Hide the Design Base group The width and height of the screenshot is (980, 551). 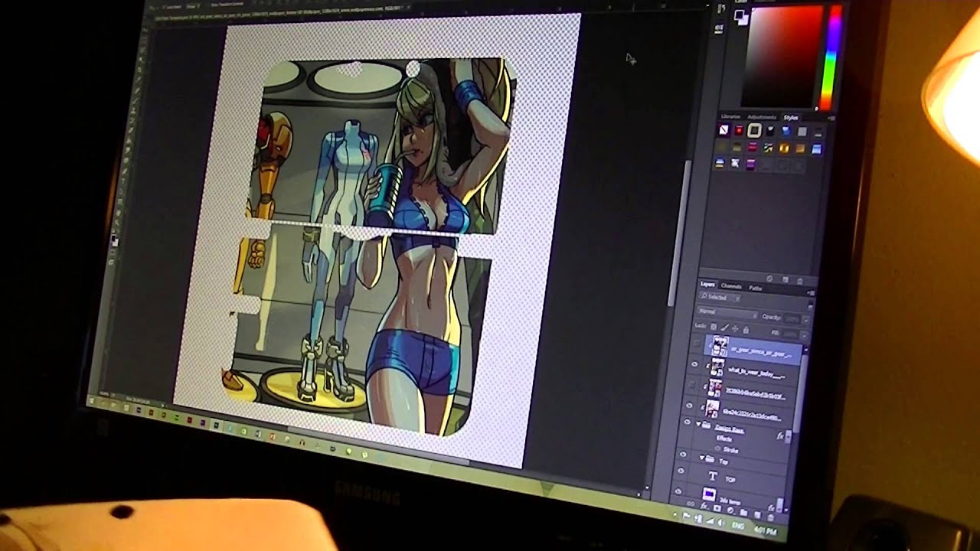coord(687,422)
